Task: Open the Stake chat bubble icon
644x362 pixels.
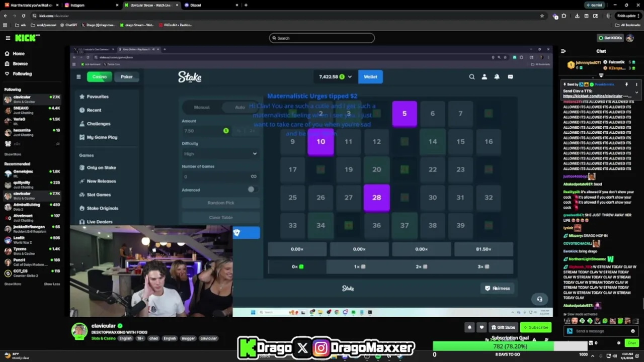Action: (x=510, y=77)
